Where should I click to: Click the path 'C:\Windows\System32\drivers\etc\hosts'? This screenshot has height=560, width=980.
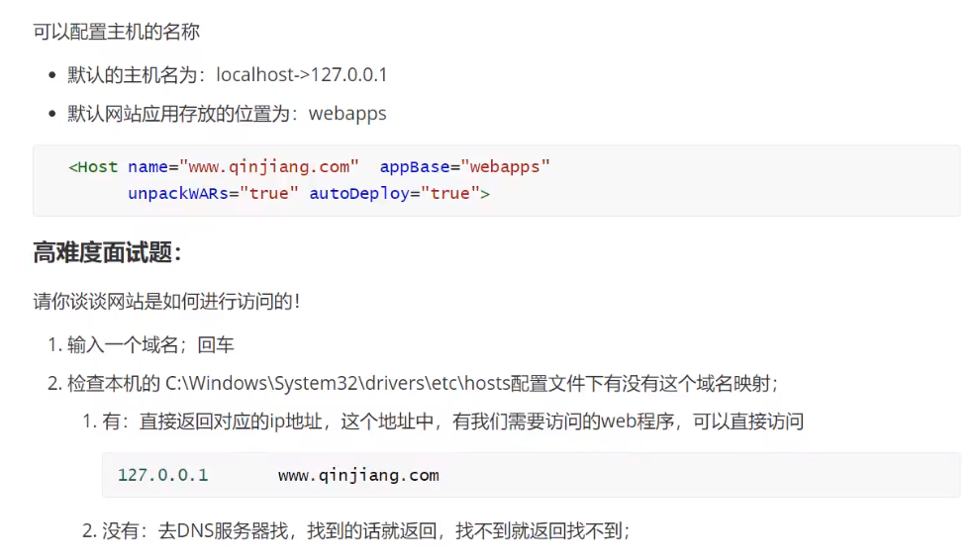(338, 383)
